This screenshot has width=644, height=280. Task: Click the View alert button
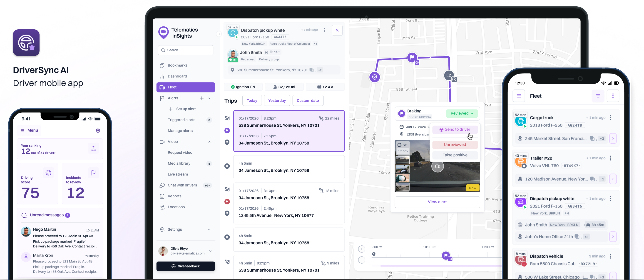tap(437, 202)
